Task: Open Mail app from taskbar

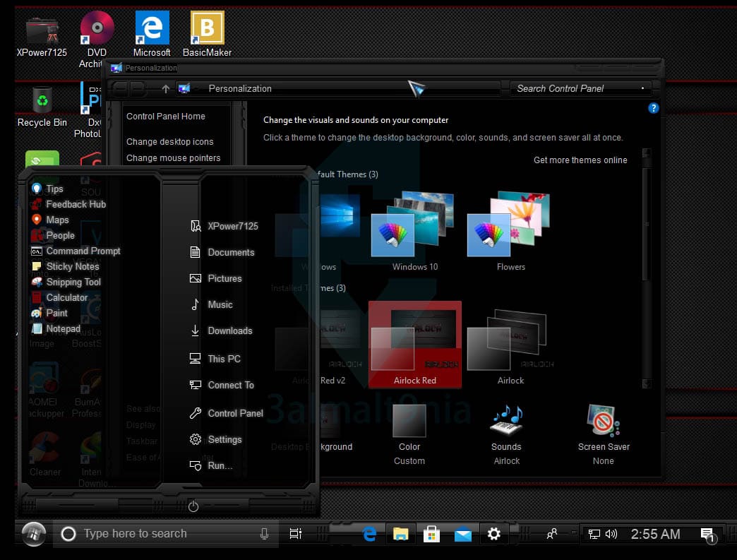Action: 463,534
